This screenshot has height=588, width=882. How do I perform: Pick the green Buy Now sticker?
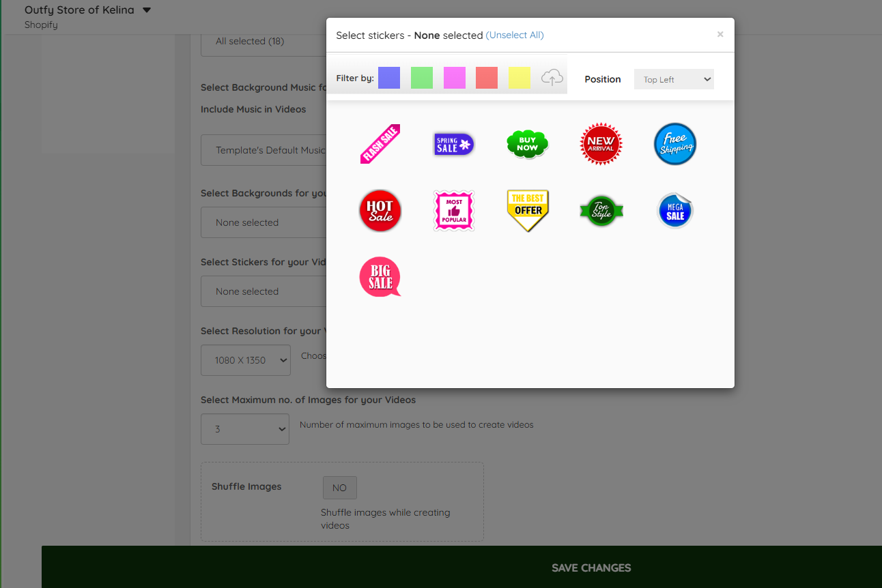[x=527, y=144]
